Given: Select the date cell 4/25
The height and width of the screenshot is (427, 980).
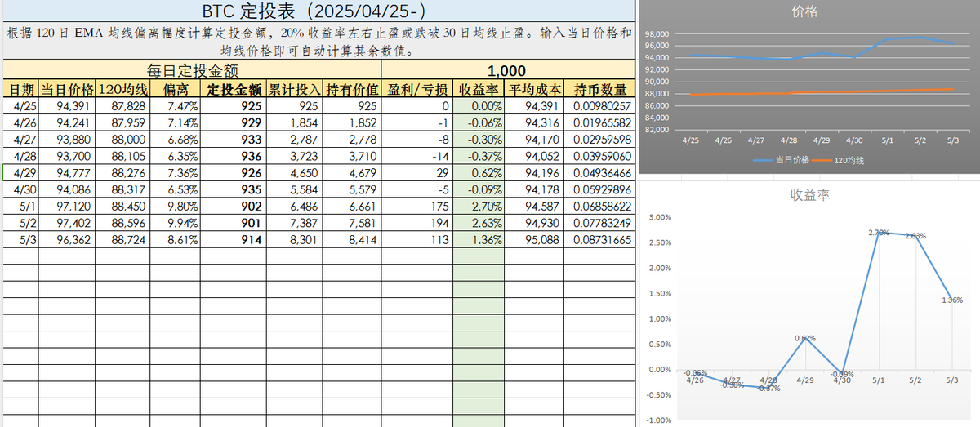Looking at the screenshot, I should coord(20,106).
